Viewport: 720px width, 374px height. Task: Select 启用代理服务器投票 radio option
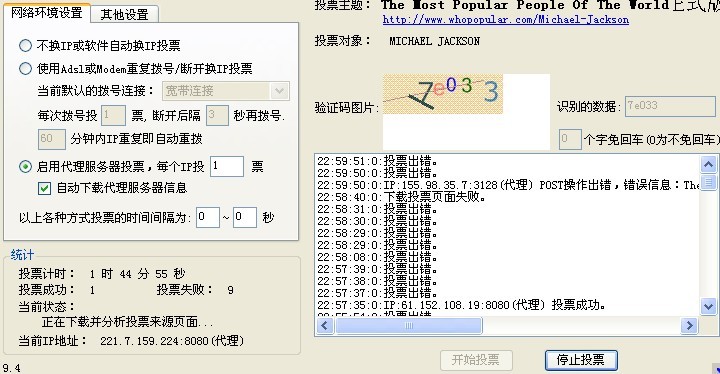pos(25,166)
